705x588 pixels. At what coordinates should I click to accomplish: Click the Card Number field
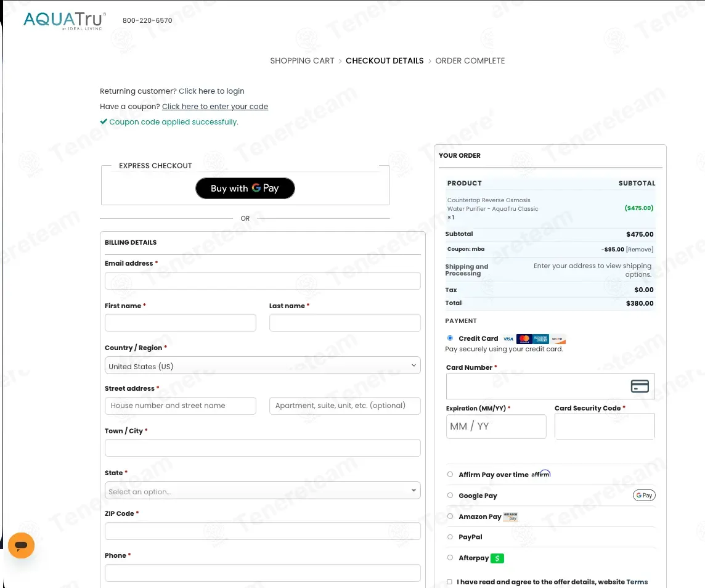tap(550, 386)
